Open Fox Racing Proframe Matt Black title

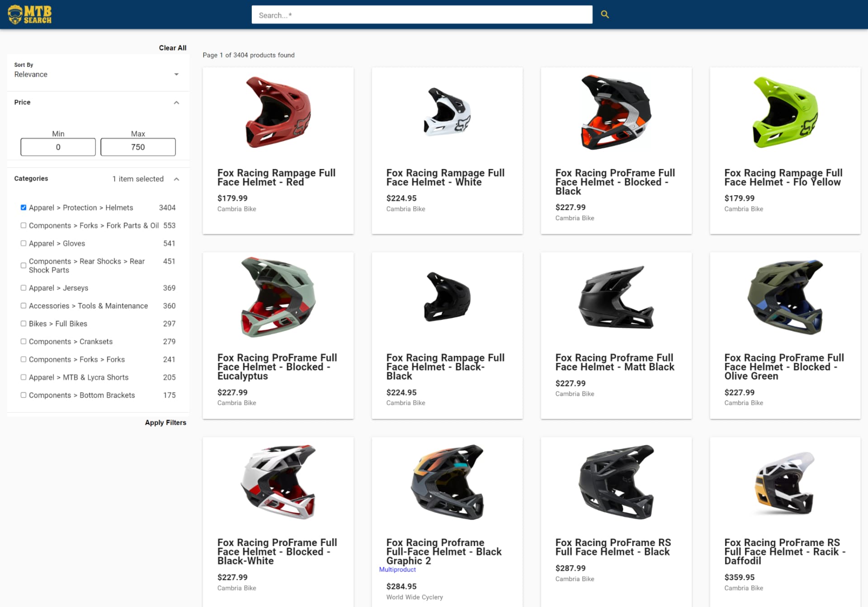click(x=614, y=362)
